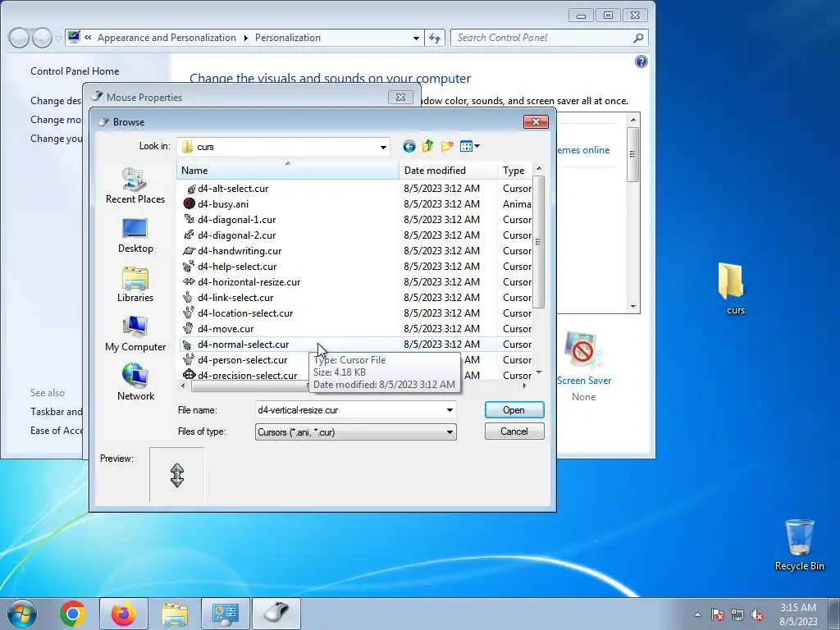Select Desktop in Browse places bar
Screen dimensions: 840x630
click(135, 235)
